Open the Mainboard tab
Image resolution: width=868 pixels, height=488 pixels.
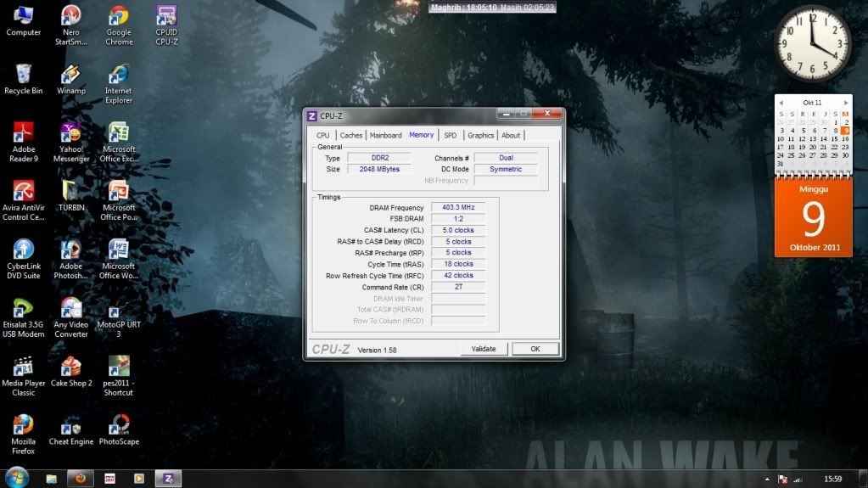pos(385,135)
